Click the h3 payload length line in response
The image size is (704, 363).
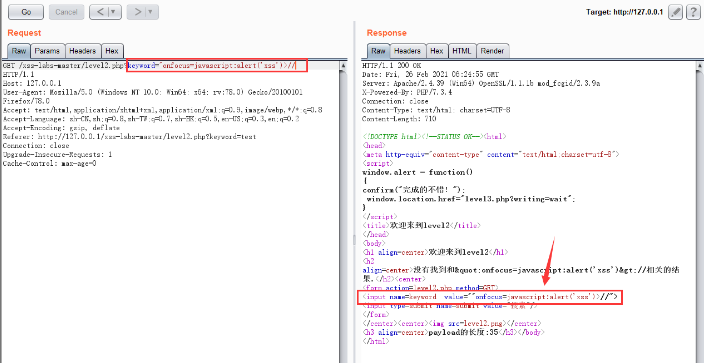453,332
